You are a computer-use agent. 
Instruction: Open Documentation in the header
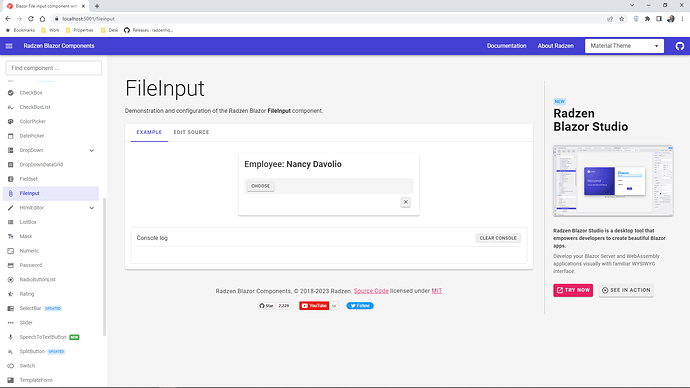[506, 46]
